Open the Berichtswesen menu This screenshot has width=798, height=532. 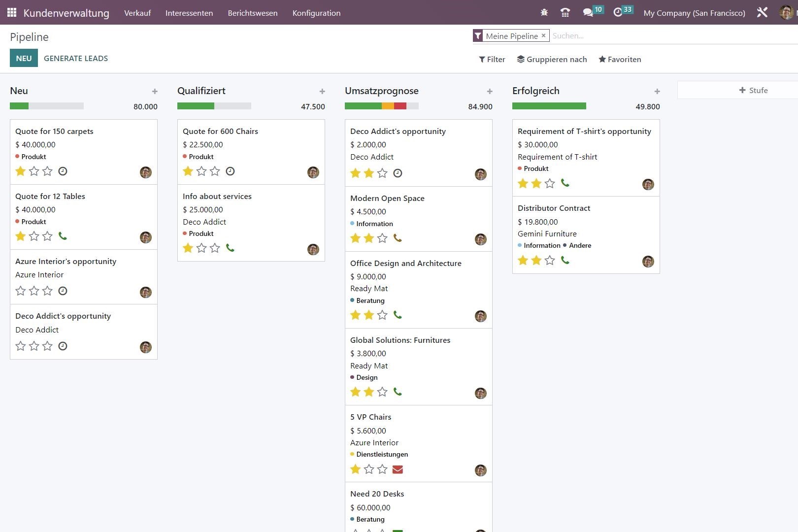252,13
